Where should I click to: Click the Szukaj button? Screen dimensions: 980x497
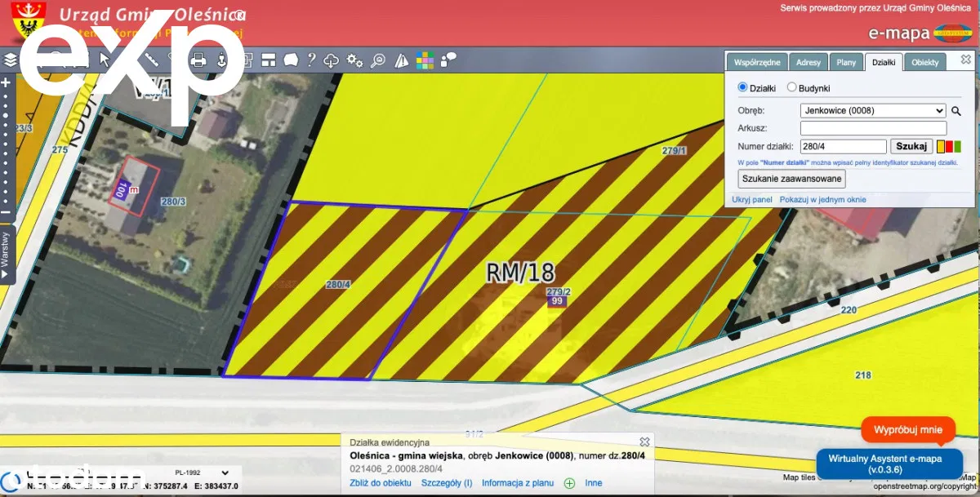click(911, 147)
